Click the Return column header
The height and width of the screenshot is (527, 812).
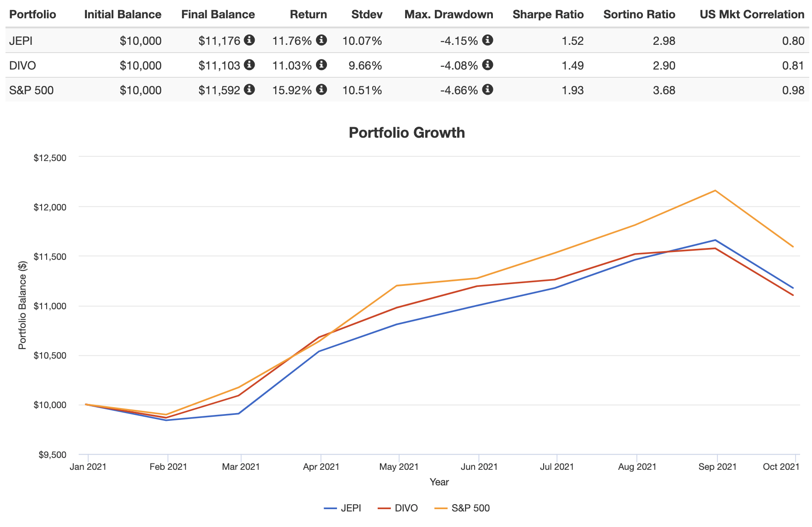[x=308, y=15]
